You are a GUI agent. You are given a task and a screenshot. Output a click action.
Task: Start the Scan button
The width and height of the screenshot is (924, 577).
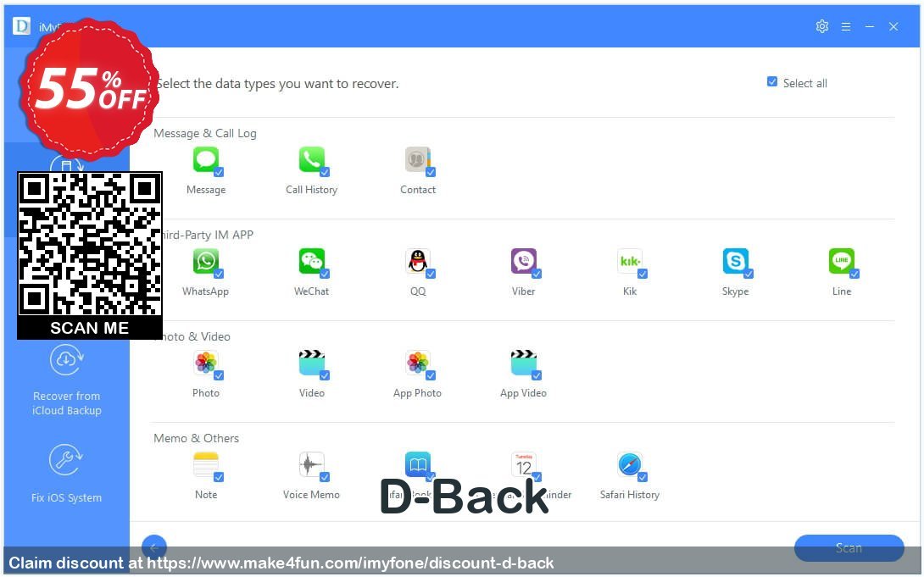pos(849,548)
